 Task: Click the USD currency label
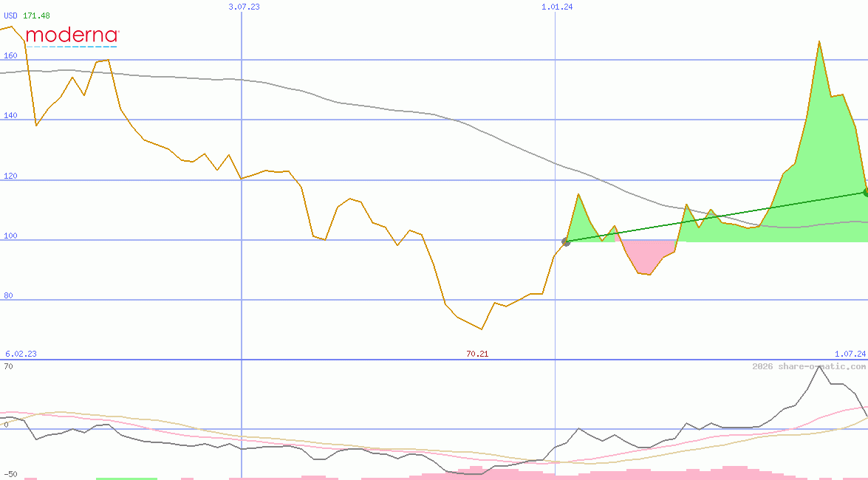click(11, 16)
